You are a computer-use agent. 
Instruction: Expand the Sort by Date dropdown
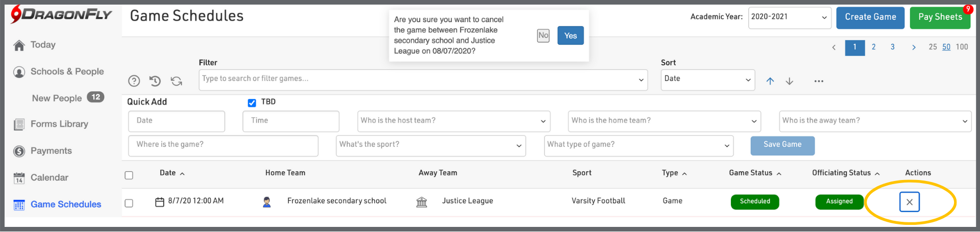[707, 80]
